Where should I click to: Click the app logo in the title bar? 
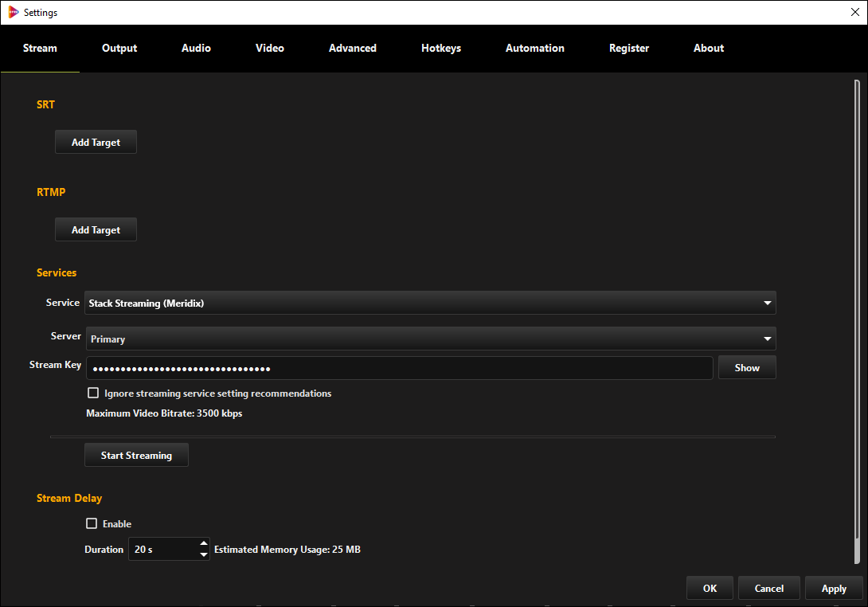point(14,12)
